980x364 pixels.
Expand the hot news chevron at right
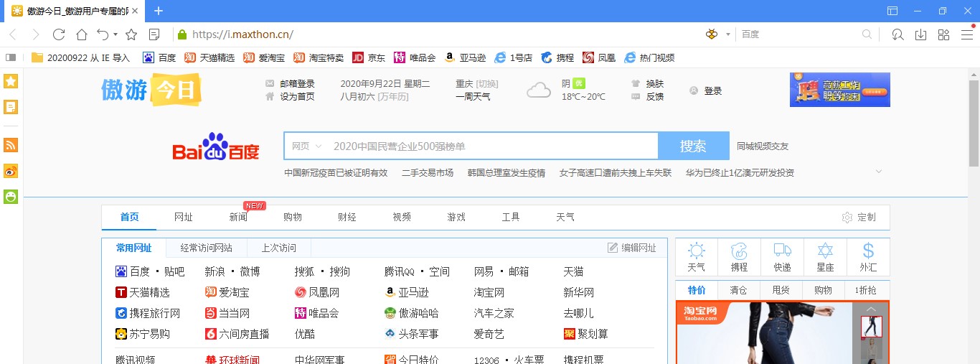click(879, 172)
